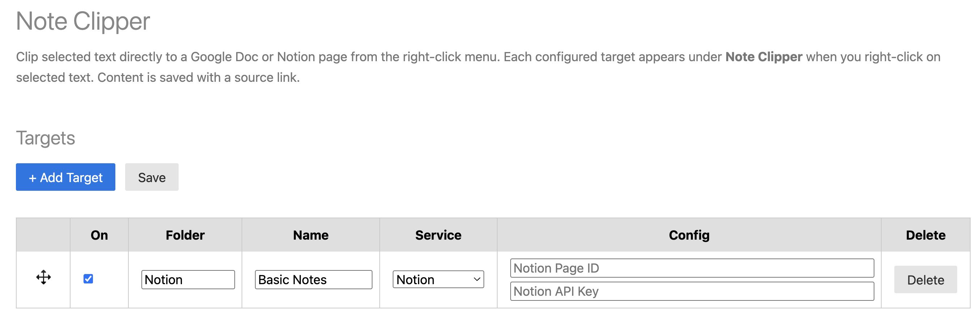Uncheck the On checkbox for Basic Notes
Screen dimensions: 980x320
click(x=88, y=279)
